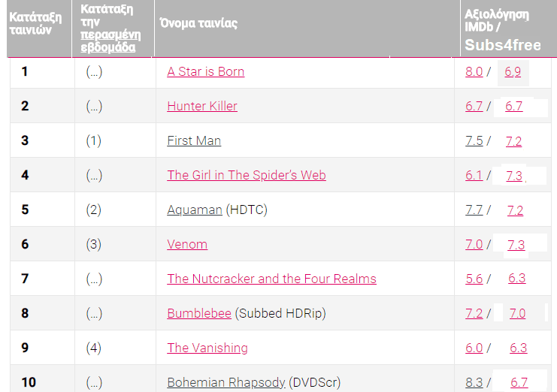Image resolution: width=557 pixels, height=392 pixels.
Task: Select The Girl in The Spider's Web
Action: pos(247,176)
